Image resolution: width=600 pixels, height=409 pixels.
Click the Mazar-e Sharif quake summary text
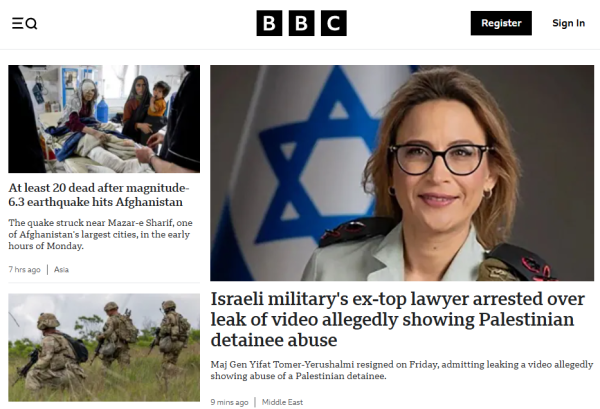point(100,234)
